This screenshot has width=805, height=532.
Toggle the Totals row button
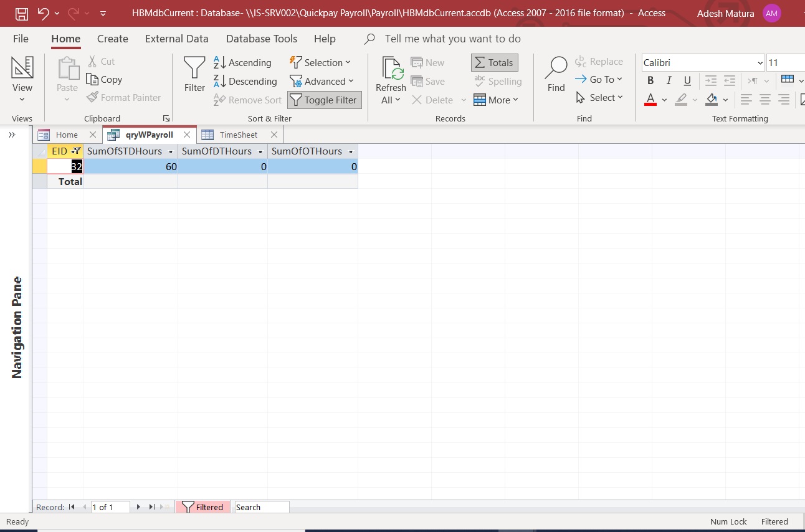494,62
